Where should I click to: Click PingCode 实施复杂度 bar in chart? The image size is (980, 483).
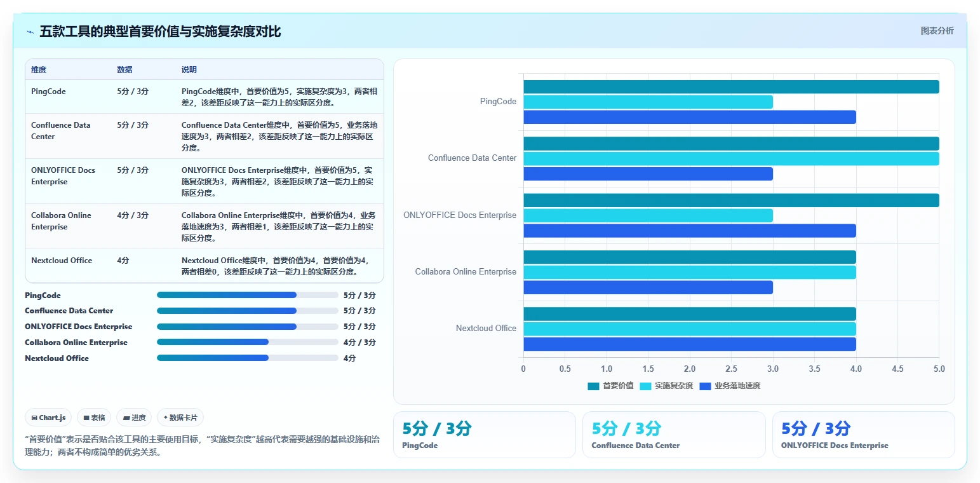(648, 102)
